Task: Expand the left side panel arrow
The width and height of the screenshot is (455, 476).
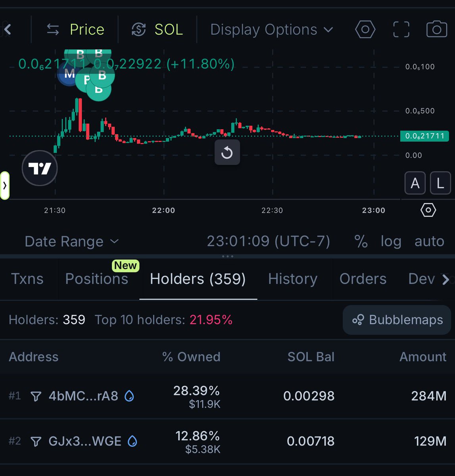Action: click(x=5, y=185)
